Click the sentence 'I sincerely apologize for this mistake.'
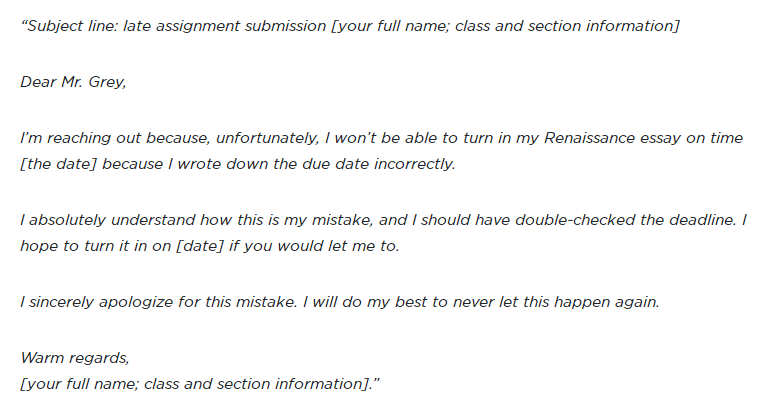This screenshot has height=419, width=763. [158, 302]
